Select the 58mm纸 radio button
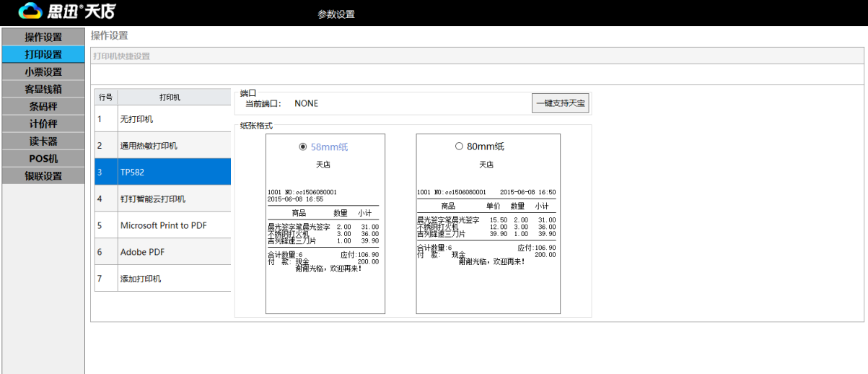This screenshot has height=374, width=868. point(303,147)
